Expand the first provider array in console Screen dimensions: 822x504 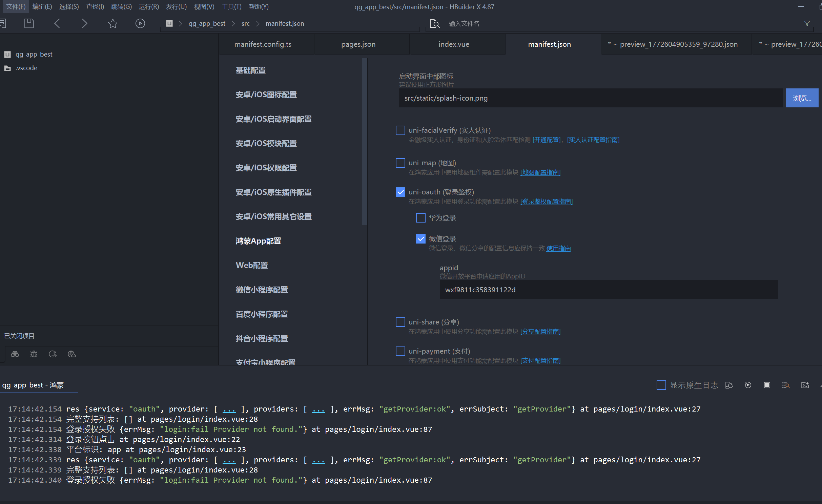(x=229, y=409)
